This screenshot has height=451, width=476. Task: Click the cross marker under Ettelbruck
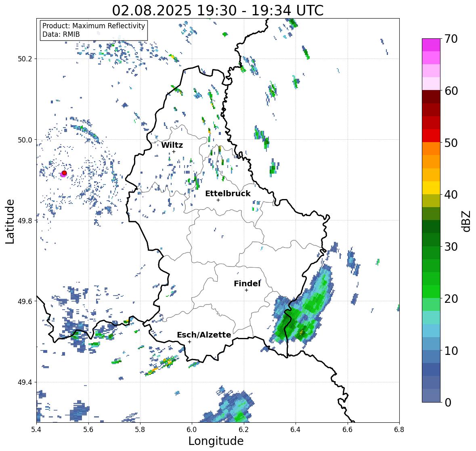(218, 200)
